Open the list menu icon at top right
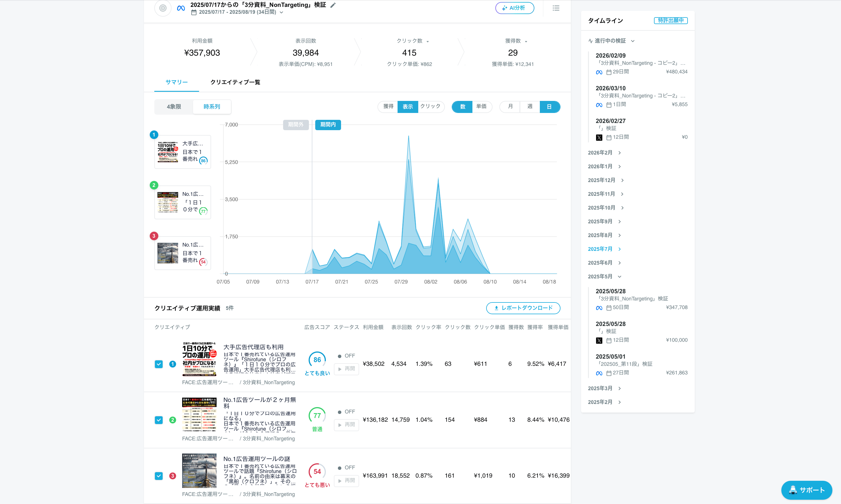 [x=556, y=8]
